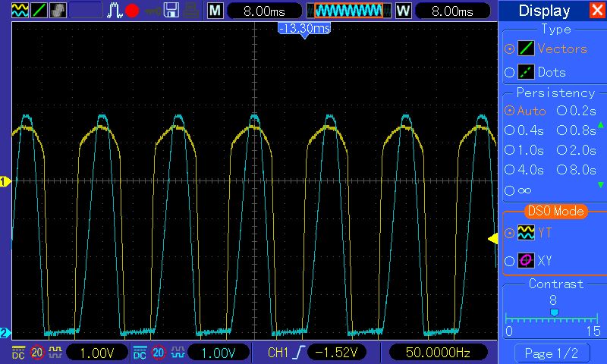
Task: Click the grayed key lock icon
Action: point(153,11)
